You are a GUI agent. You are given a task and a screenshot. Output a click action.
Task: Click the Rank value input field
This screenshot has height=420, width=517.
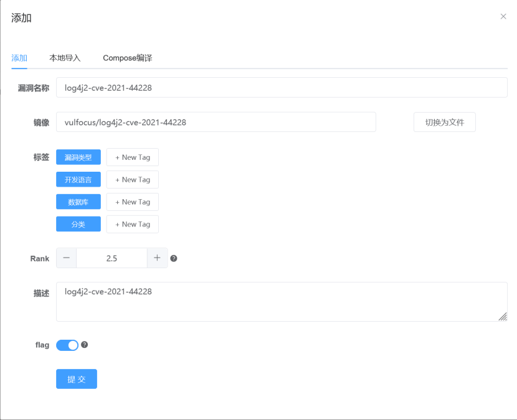tap(111, 258)
